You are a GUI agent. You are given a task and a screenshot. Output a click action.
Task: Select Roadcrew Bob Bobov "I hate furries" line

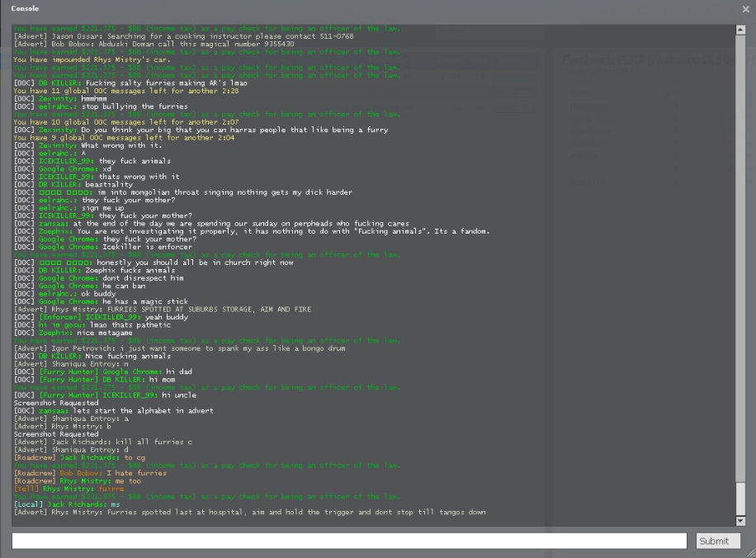[x=90, y=474]
